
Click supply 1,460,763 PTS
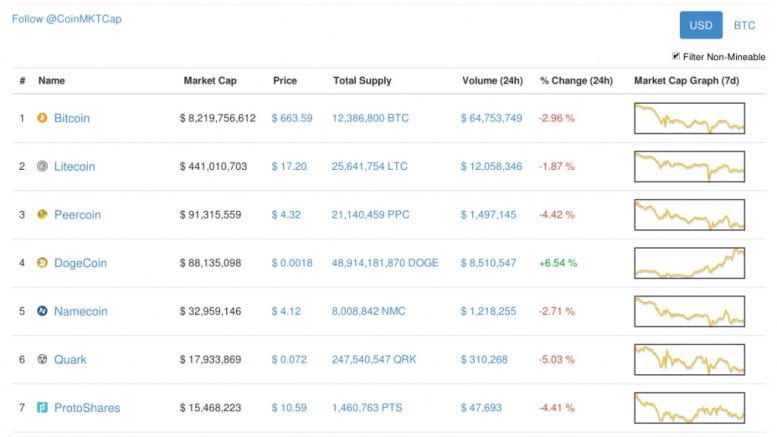(367, 407)
